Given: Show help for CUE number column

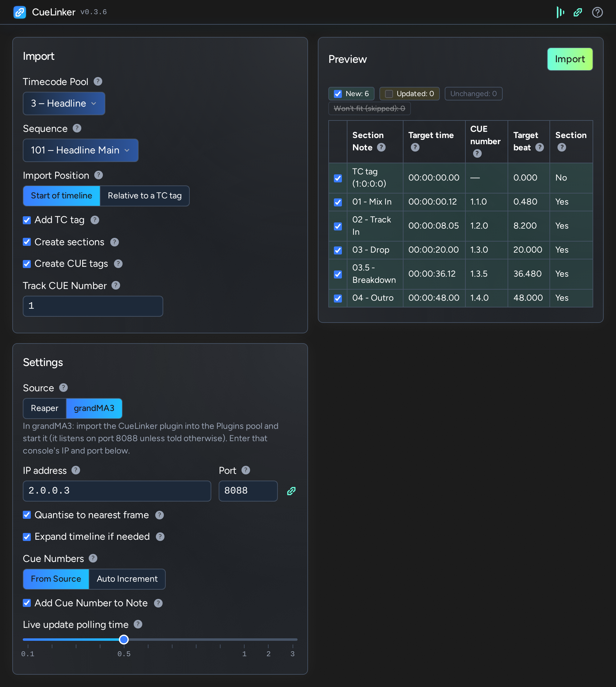Looking at the screenshot, I should [477, 153].
